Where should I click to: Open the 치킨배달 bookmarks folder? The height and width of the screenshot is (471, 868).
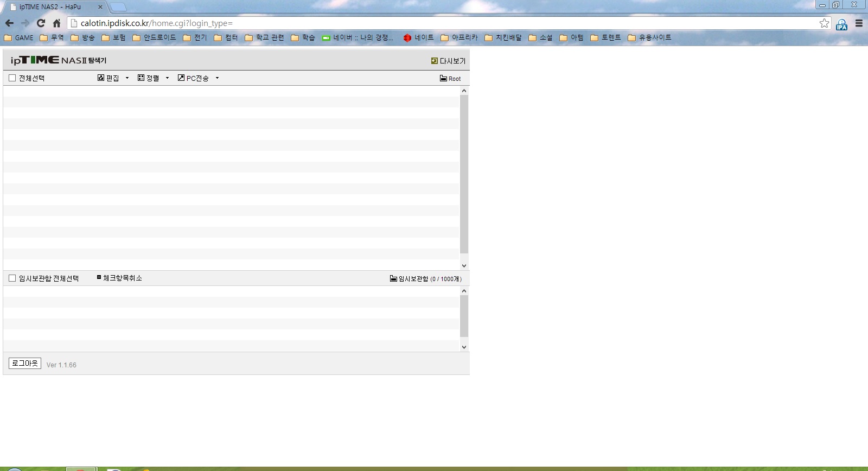(503, 37)
